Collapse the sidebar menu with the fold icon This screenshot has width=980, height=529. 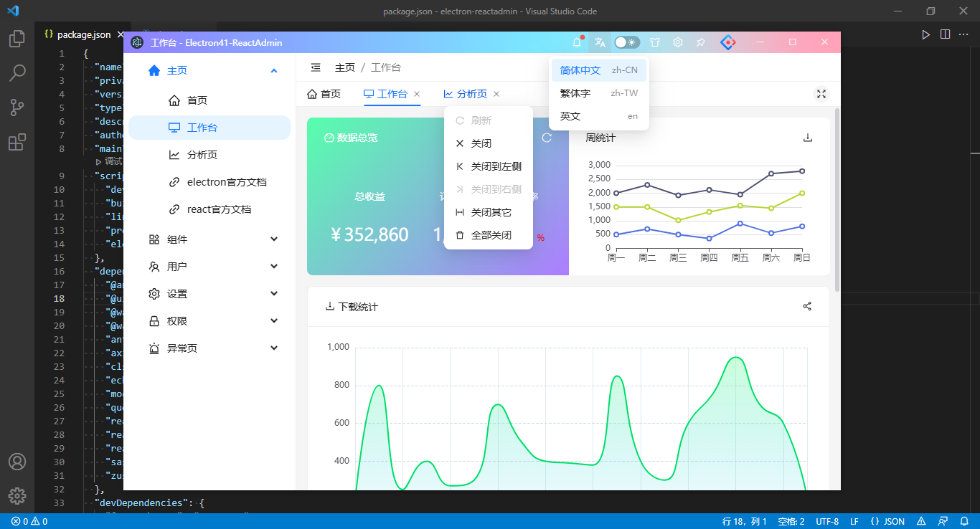pyautogui.click(x=316, y=67)
